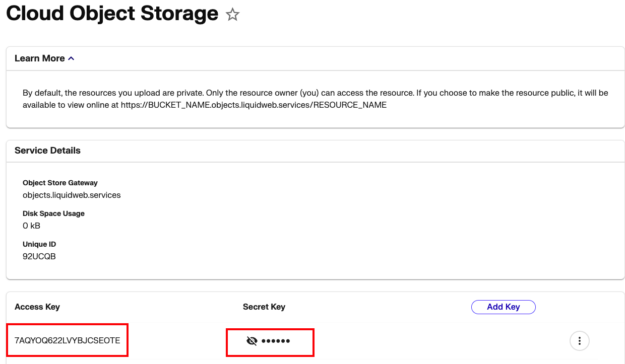
Task: Click the Service Details panel heading
Action: tap(47, 151)
